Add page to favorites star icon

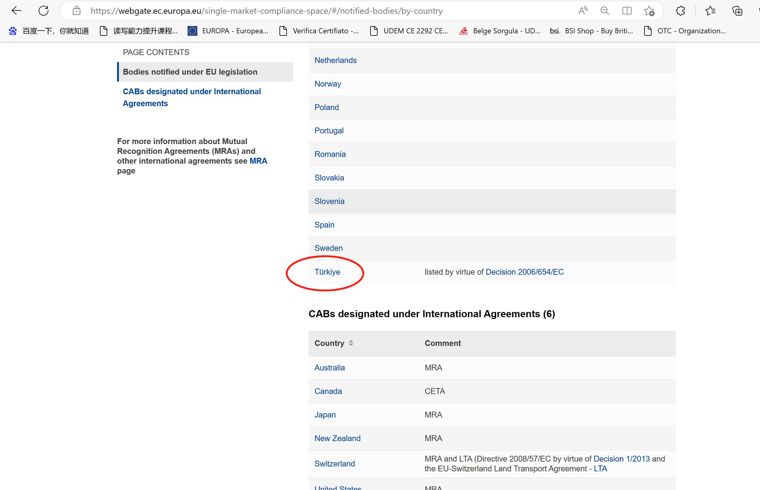coord(649,11)
